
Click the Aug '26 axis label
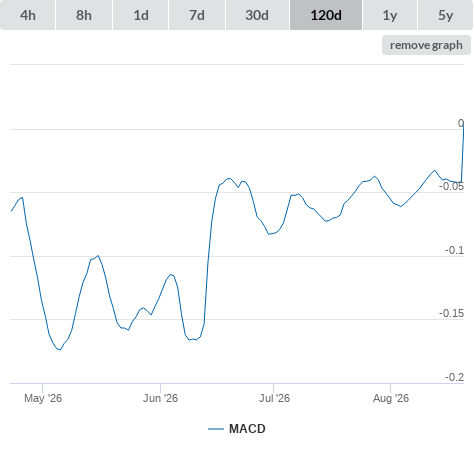(391, 398)
